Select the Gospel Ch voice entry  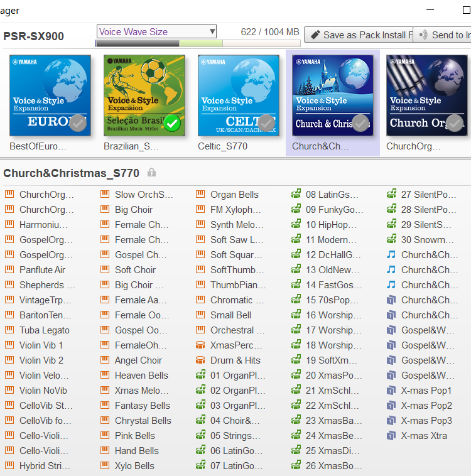point(134,255)
